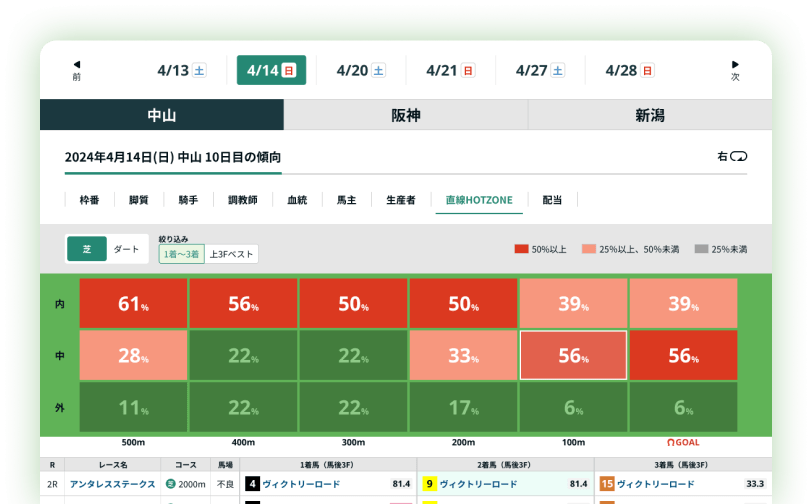Viewport: 812px width, 504px height.
Task: Click the right-handed course icon
Action: click(x=739, y=157)
